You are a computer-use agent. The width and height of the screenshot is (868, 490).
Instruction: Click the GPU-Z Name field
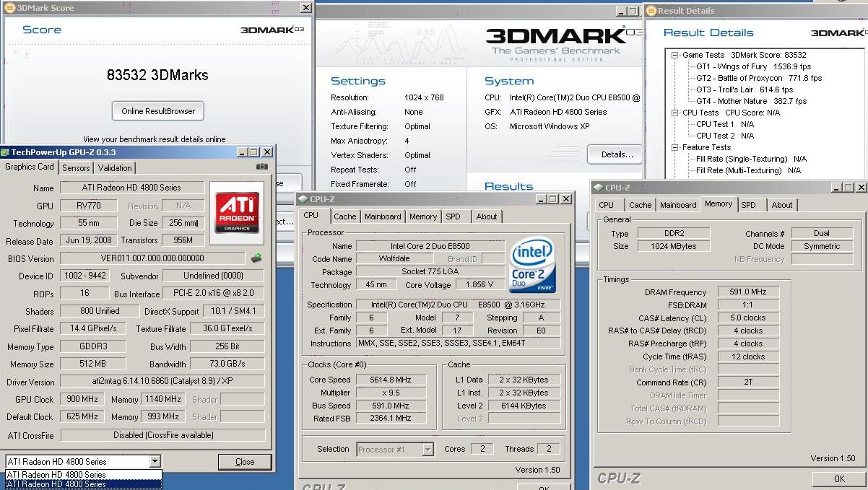(x=131, y=188)
